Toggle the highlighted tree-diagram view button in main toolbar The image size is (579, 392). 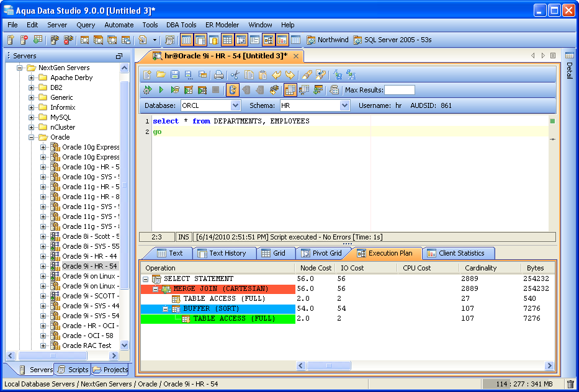pyautogui.click(x=268, y=40)
